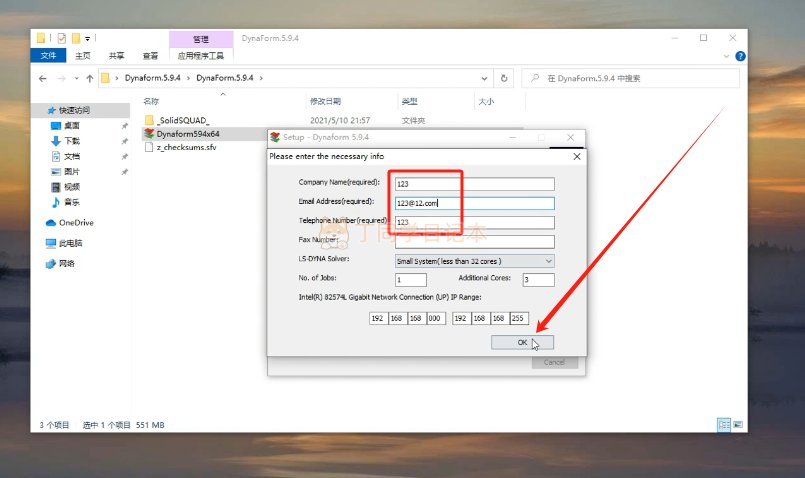Select OneDrive in navigation pane
Screen dimensions: 805x478
coord(76,223)
